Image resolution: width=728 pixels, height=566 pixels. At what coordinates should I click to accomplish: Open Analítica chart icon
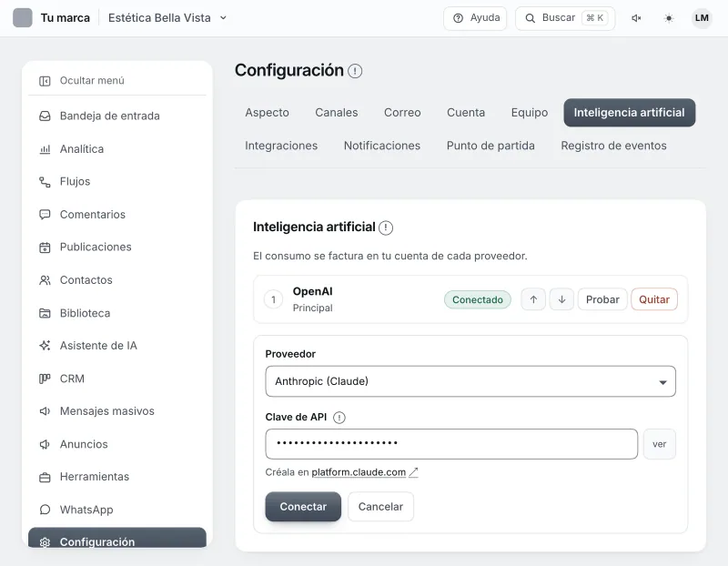[45, 149]
